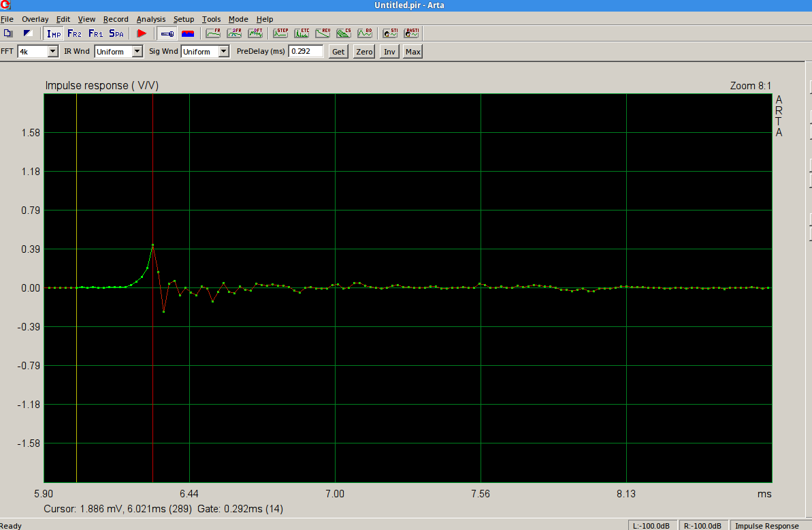Select the Fr1 single-channel mode

pyautogui.click(x=95, y=33)
